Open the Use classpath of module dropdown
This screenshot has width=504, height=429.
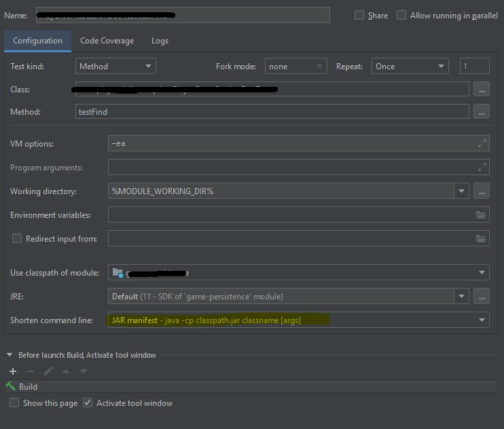click(299, 272)
